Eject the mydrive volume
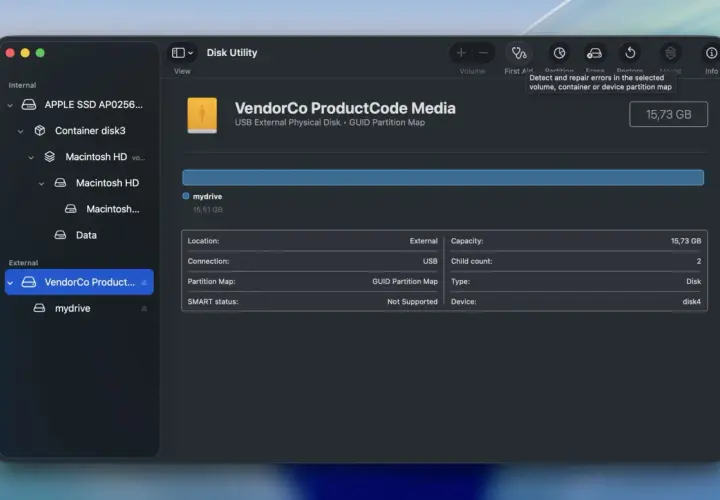Screen dimensions: 720x500 (144, 309)
